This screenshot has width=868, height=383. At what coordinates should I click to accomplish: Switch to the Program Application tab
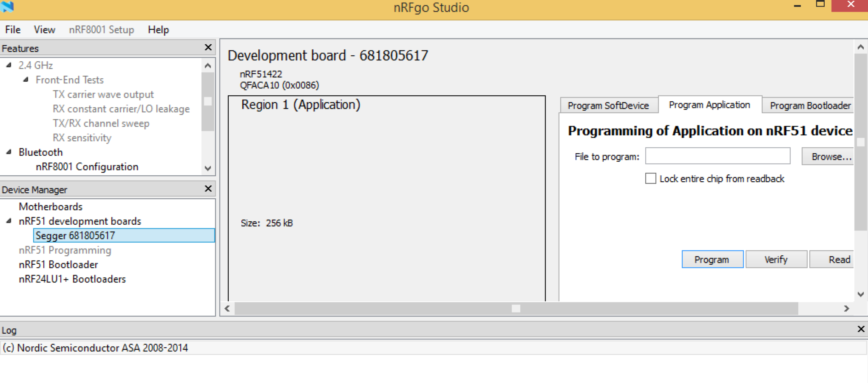(709, 105)
